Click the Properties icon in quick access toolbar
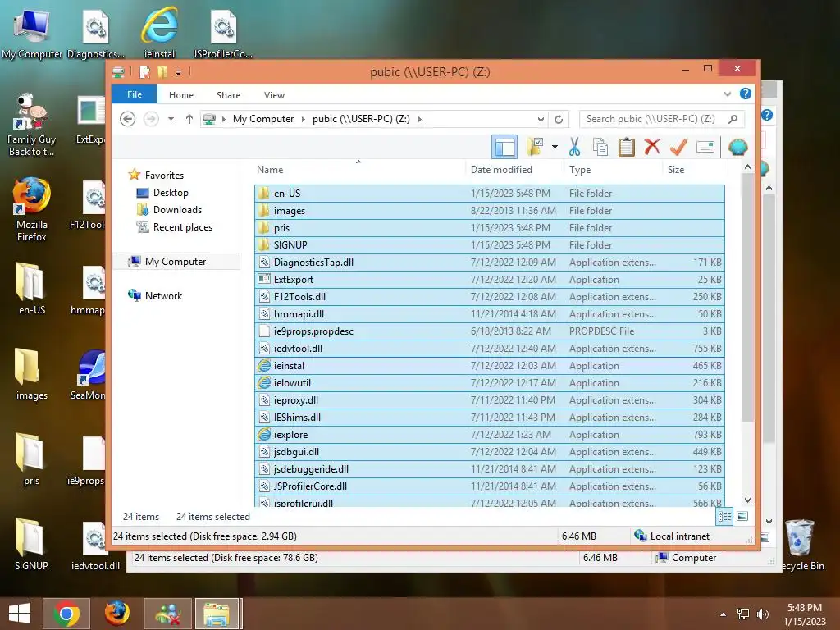This screenshot has height=630, width=840. click(144, 72)
